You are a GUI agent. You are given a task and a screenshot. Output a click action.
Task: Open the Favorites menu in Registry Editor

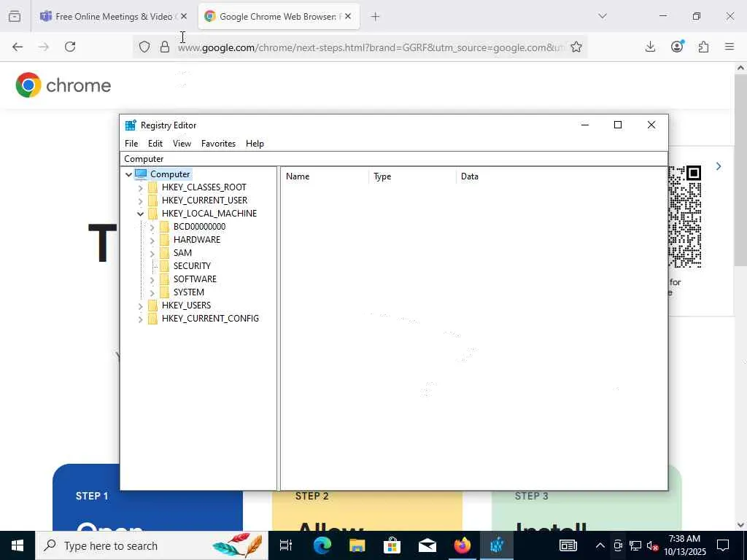218,144
